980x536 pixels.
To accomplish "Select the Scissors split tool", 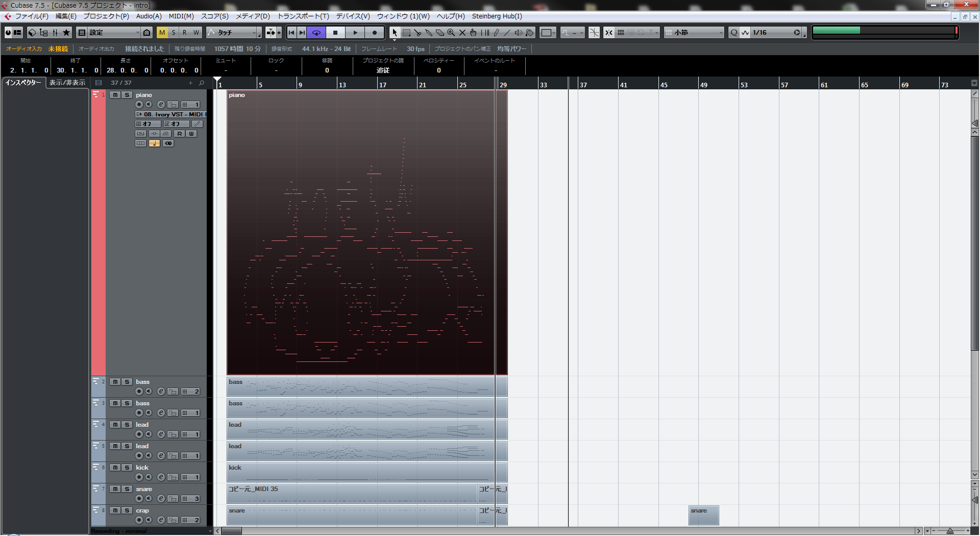I will click(x=418, y=33).
